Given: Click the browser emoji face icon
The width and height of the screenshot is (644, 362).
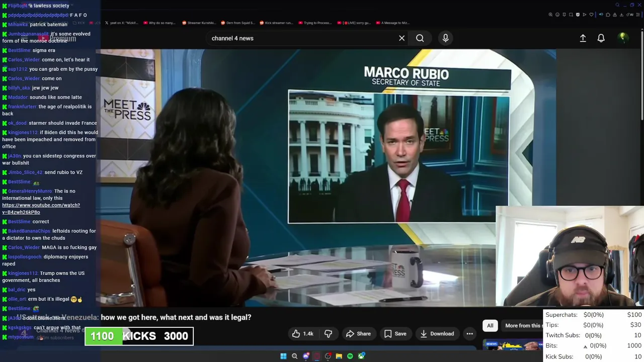Looking at the screenshot, I should click(x=557, y=15).
